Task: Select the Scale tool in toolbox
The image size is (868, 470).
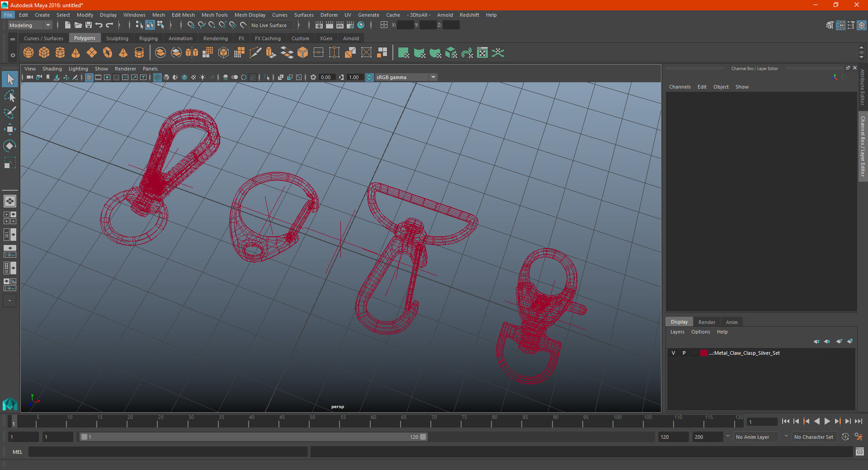Action: point(9,163)
